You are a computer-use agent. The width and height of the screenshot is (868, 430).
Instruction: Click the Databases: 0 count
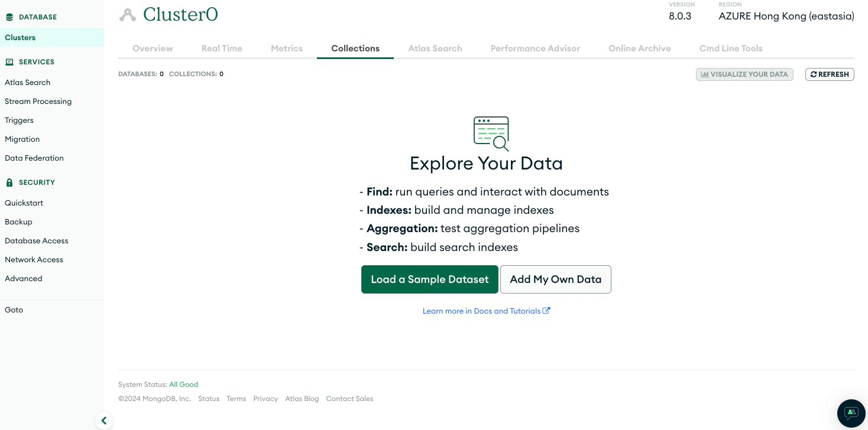point(141,74)
